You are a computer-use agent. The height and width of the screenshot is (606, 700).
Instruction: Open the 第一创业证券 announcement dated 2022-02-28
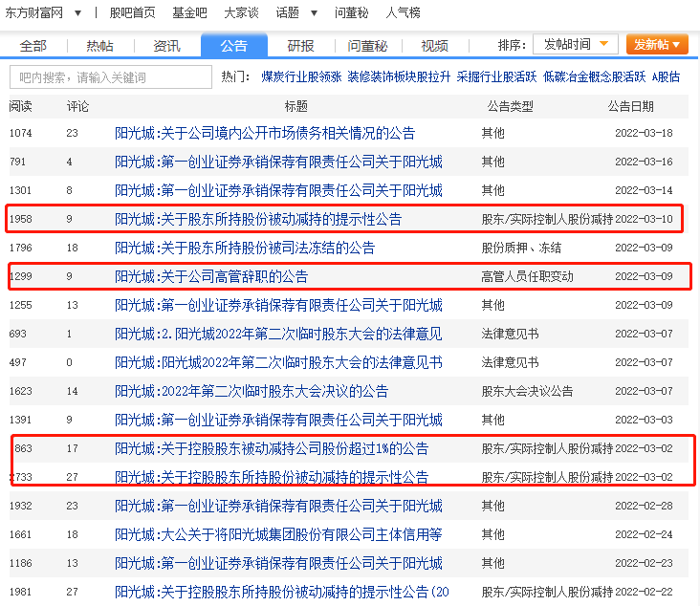click(x=278, y=506)
